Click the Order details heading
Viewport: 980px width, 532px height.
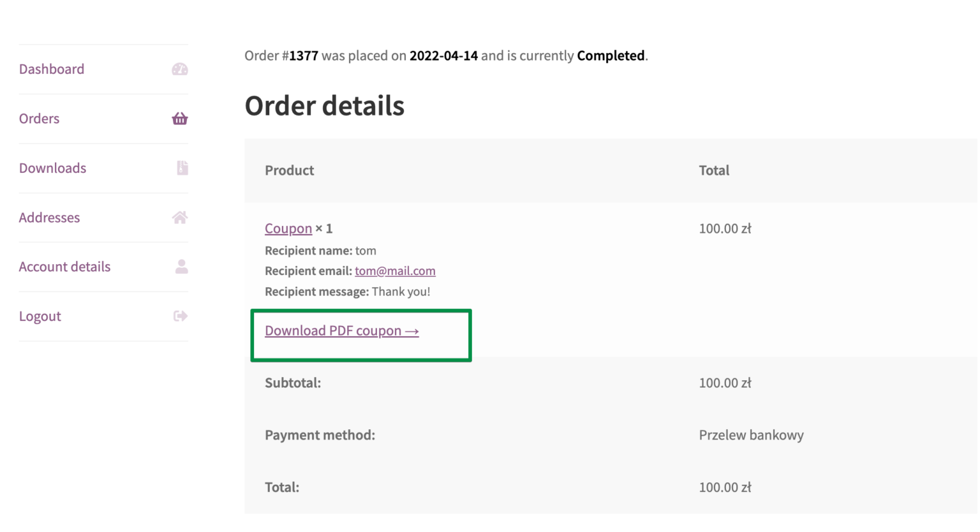tap(324, 106)
